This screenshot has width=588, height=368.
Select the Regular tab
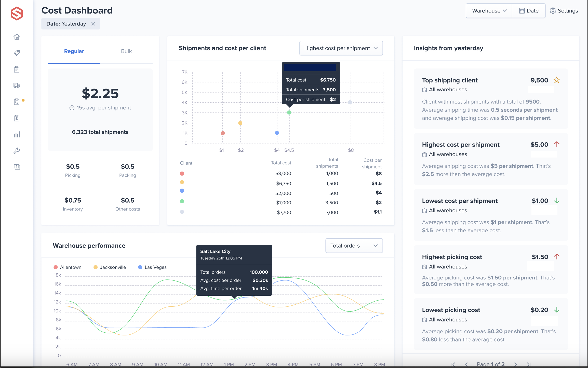[74, 51]
